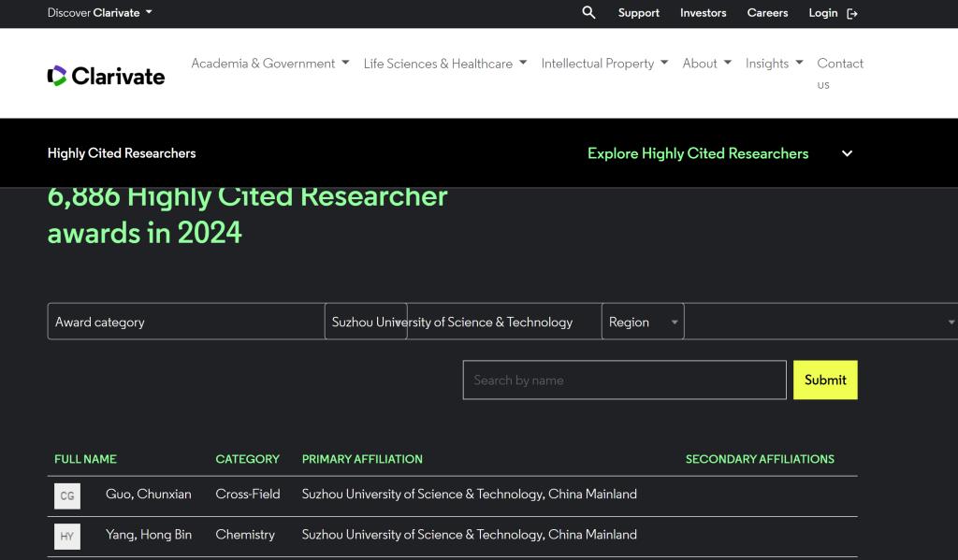Click the login arrow icon
The width and height of the screenshot is (958, 560).
(851, 13)
